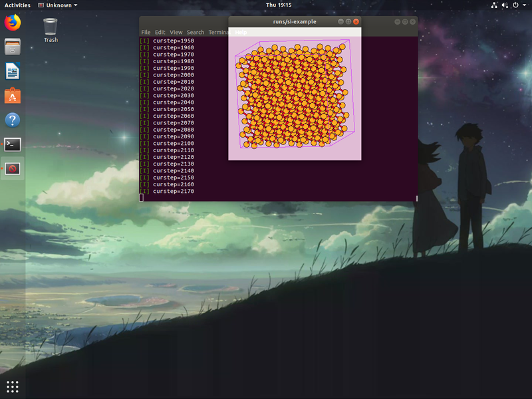Open Ubuntu Software store icon

pyautogui.click(x=13, y=96)
